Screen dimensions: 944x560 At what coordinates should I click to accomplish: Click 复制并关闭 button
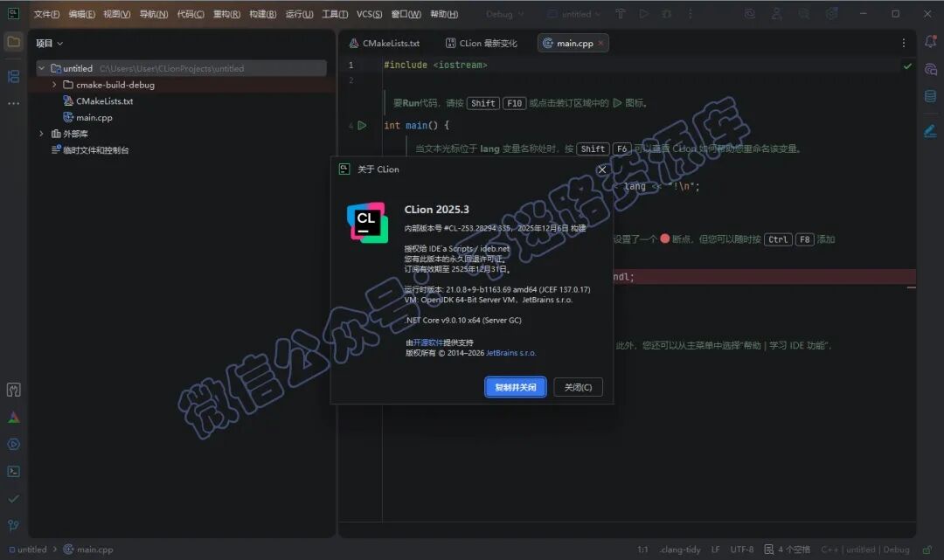(516, 387)
